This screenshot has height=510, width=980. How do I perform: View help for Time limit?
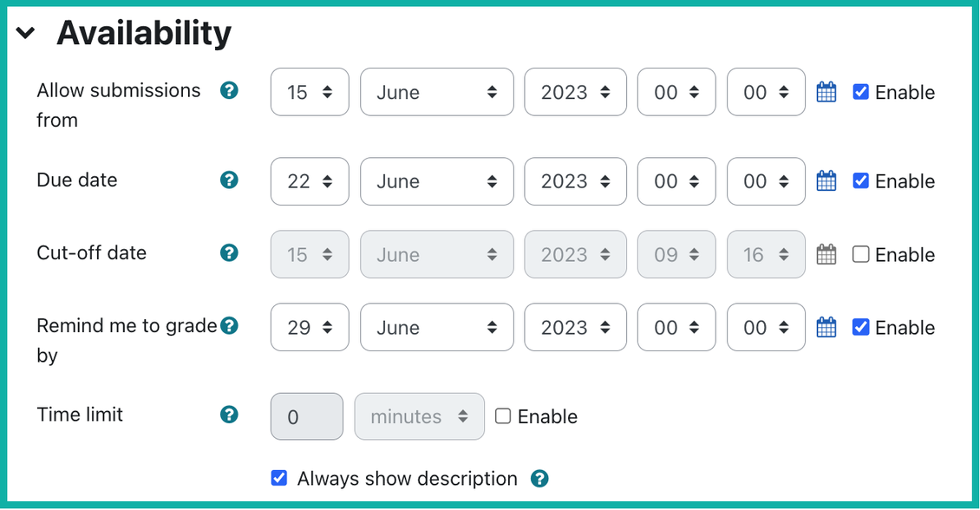tap(229, 414)
